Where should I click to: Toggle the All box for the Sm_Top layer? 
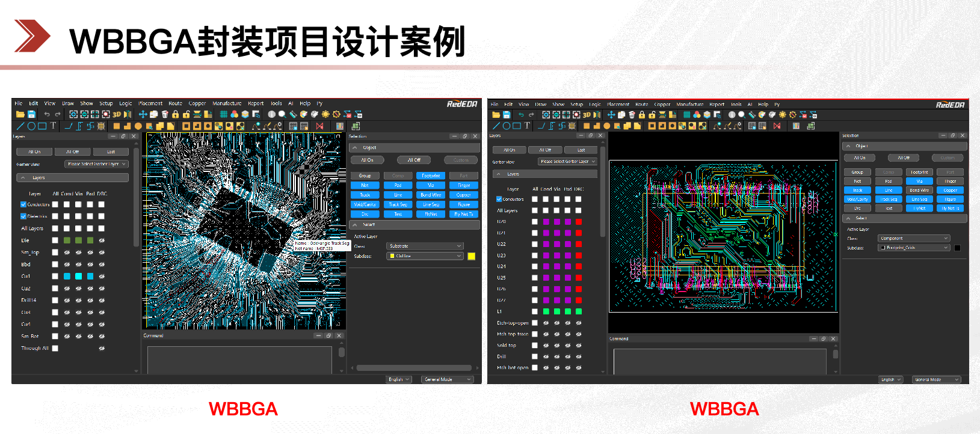click(x=55, y=252)
